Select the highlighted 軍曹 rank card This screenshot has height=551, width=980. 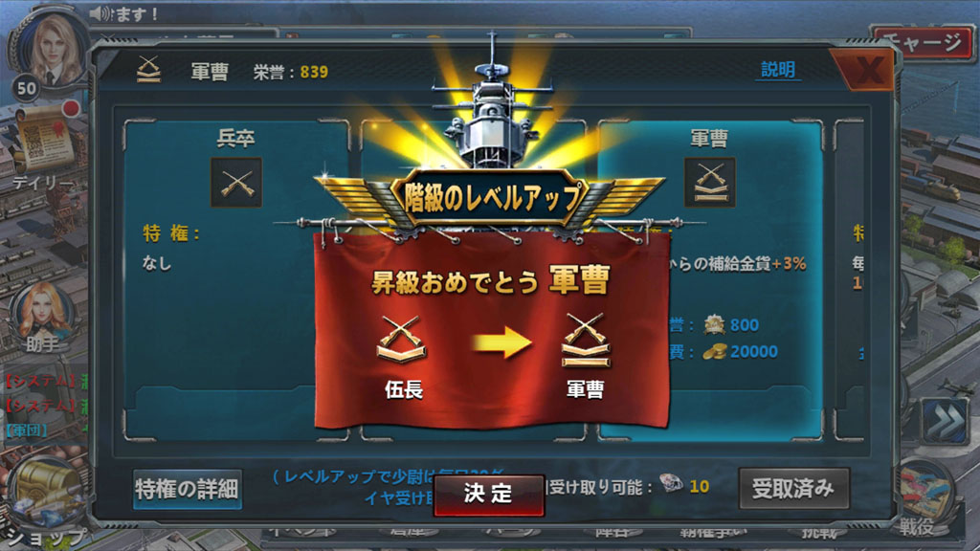[709, 280]
